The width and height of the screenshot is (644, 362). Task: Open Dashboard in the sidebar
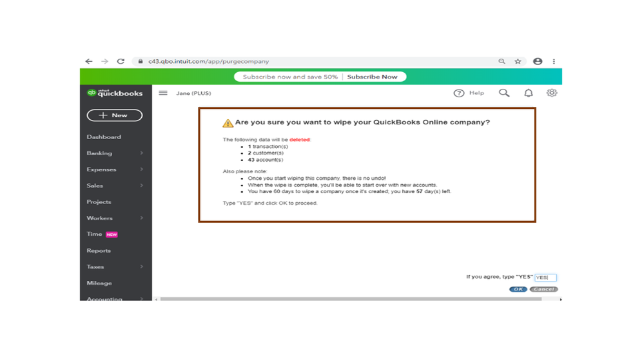[x=104, y=137]
